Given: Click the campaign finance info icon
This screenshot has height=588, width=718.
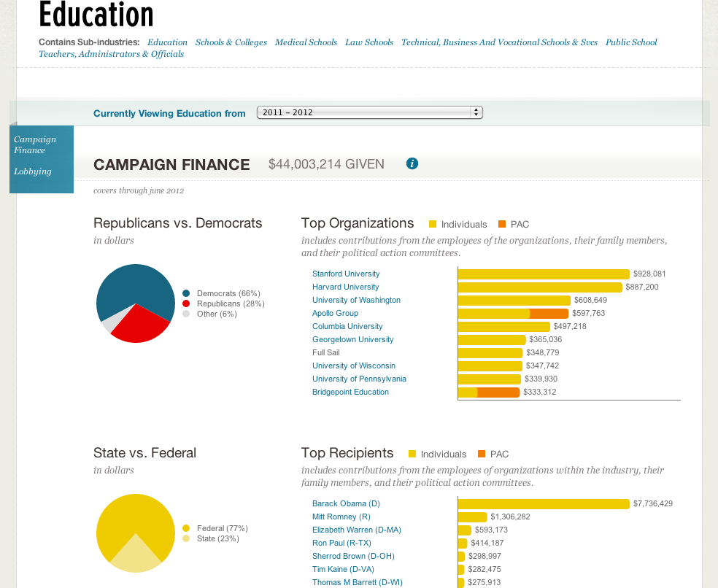Looking at the screenshot, I should click(x=412, y=164).
